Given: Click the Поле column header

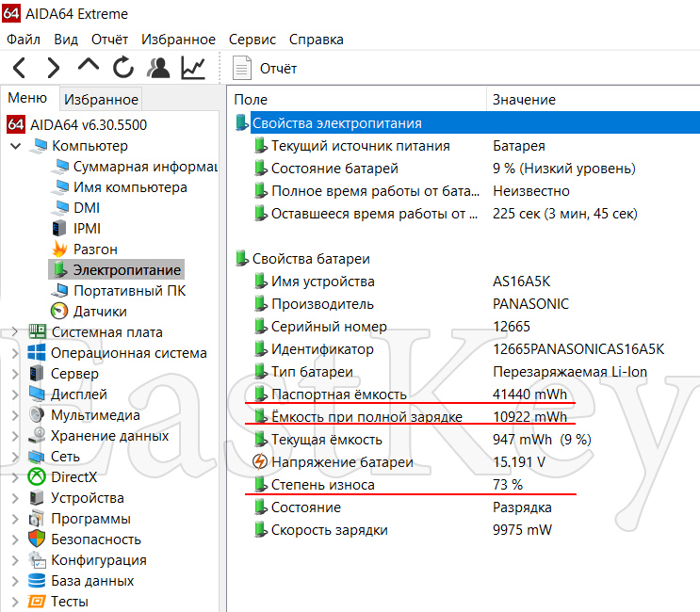Looking at the screenshot, I should 251,100.
